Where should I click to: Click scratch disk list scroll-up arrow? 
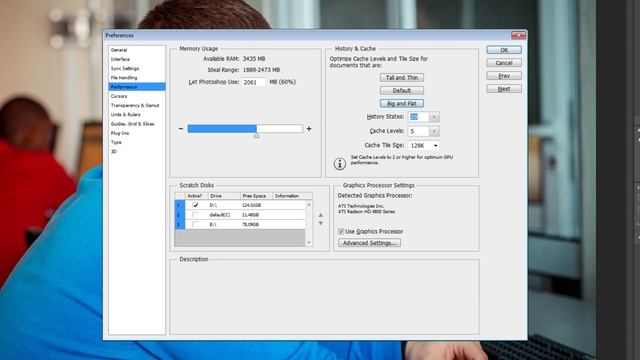pos(309,204)
